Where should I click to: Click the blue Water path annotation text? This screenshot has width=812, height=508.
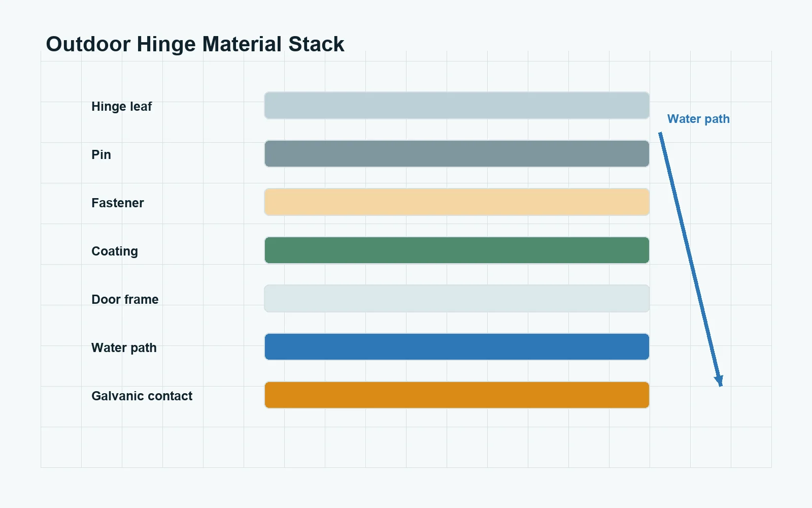tap(698, 119)
